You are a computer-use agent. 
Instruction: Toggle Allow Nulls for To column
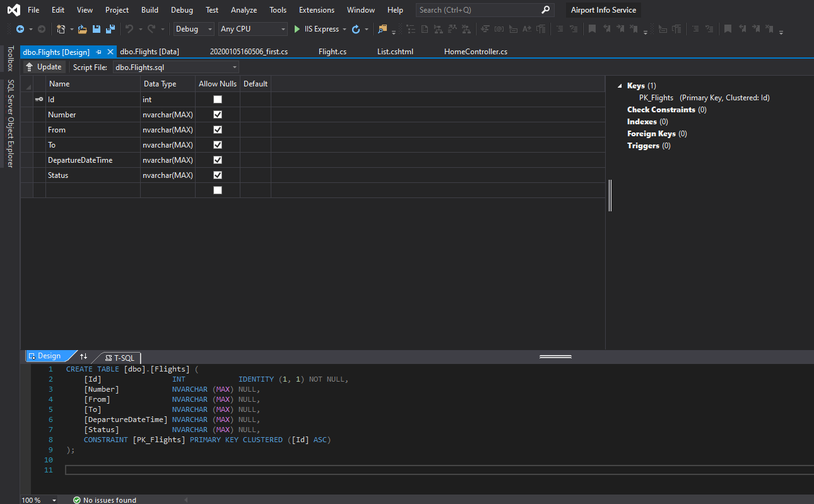(x=218, y=145)
